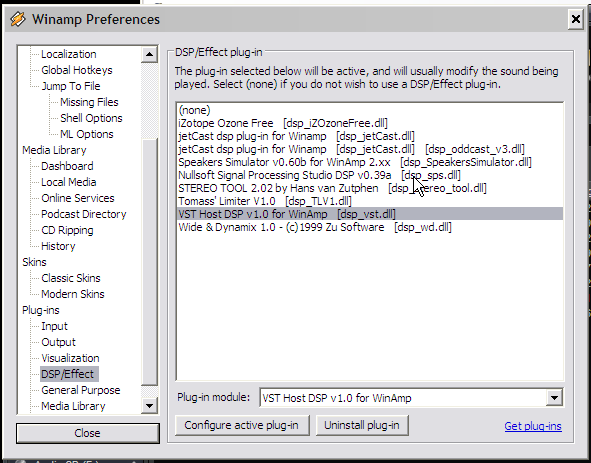The image size is (591, 463).
Task: Open Localization preferences page
Action: point(69,54)
